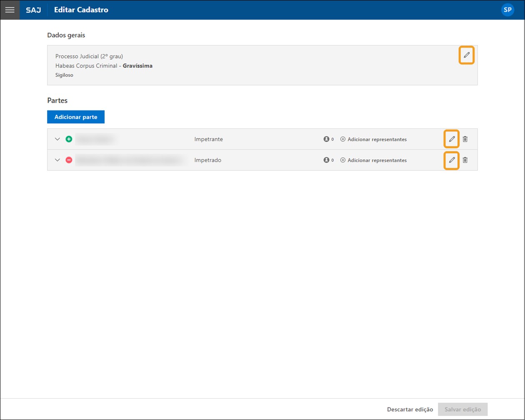Click red minus icon on Impetrado row
The height and width of the screenshot is (420, 525).
coord(69,160)
